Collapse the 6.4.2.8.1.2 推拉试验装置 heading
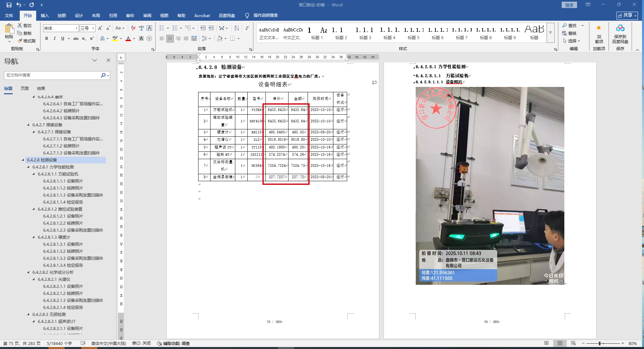This screenshot has width=644, height=349. (x=34, y=209)
